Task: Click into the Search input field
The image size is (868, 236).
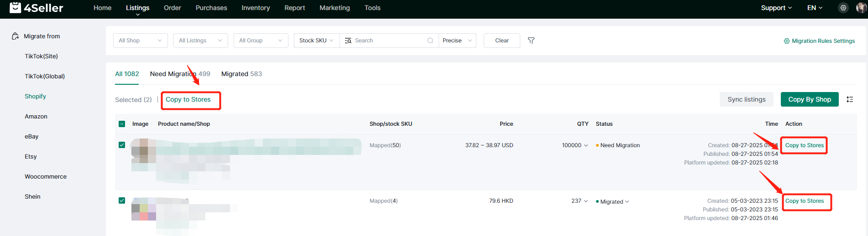Action: coord(389,41)
